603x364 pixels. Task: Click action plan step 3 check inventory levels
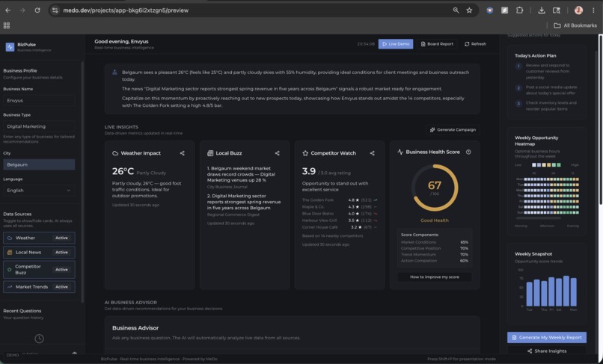click(546, 105)
